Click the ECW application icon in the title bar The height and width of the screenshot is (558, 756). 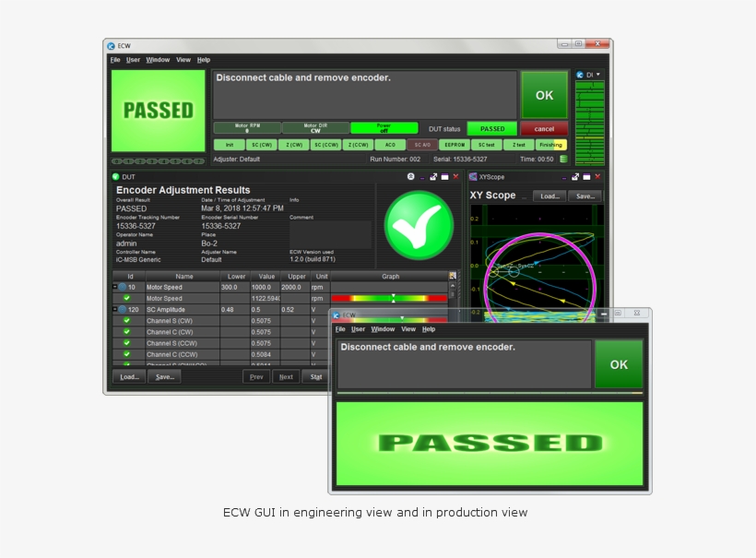[111, 43]
